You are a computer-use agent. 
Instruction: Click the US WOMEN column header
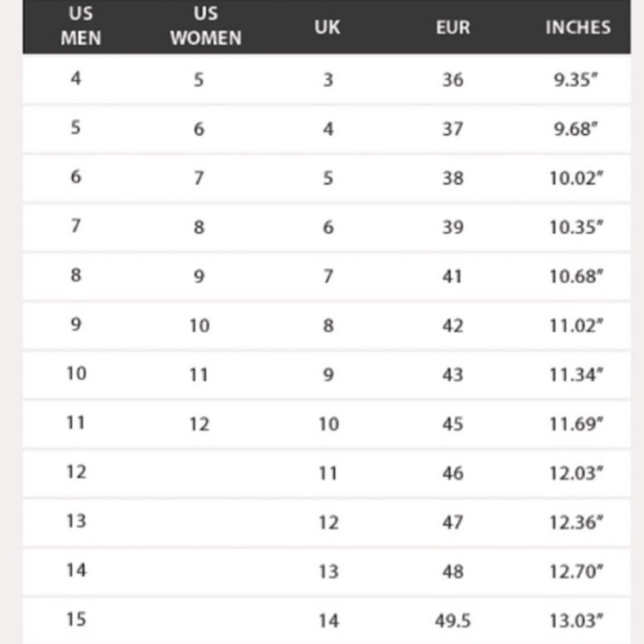pyautogui.click(x=206, y=26)
